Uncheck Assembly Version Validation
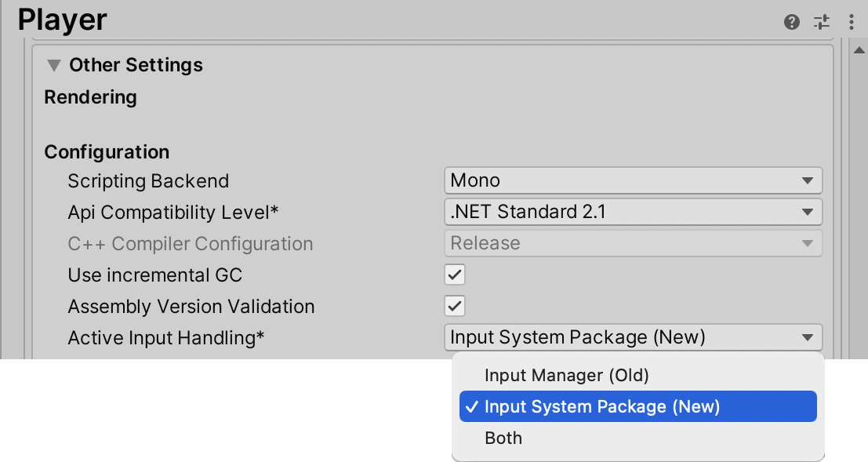Screen dimensions: 868x462 (455, 306)
